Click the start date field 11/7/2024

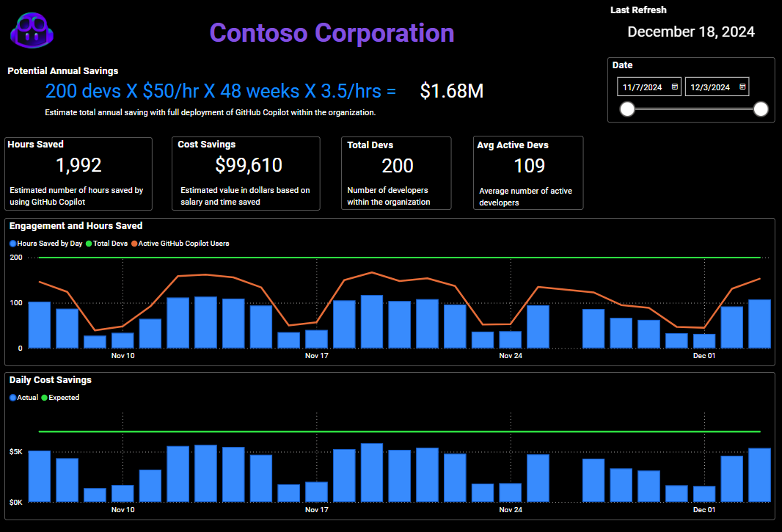(648, 87)
